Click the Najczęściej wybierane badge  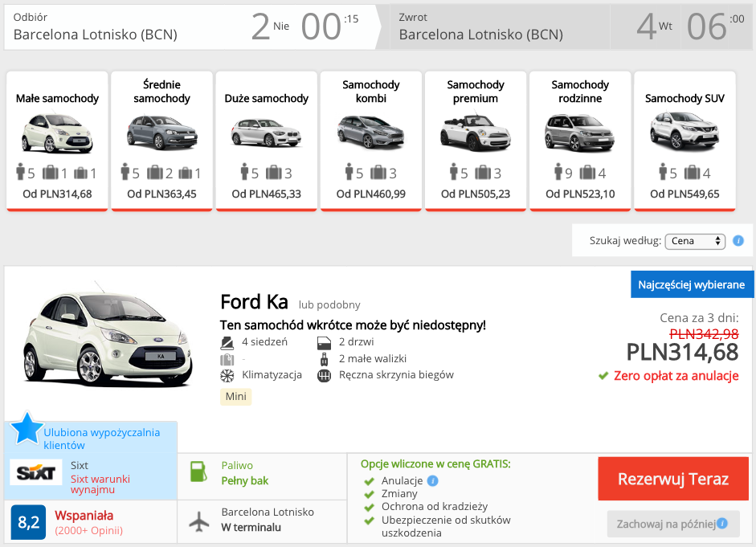(692, 284)
